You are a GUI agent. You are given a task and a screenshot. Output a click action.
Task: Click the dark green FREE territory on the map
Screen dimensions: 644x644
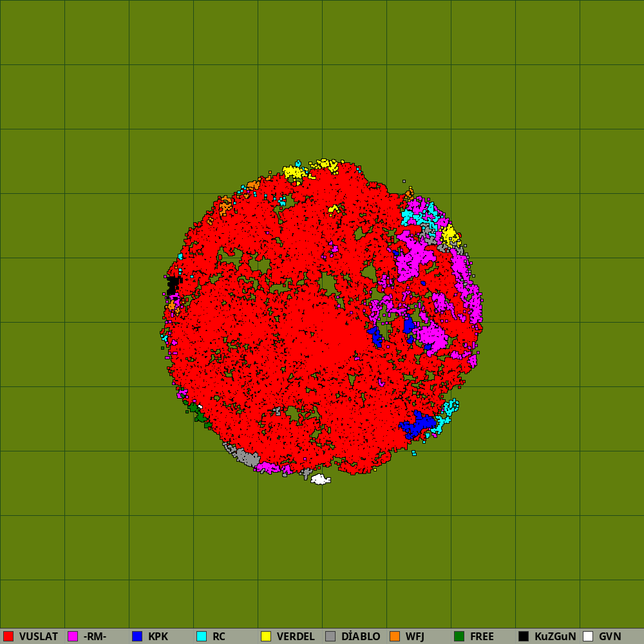pyautogui.click(x=200, y=415)
